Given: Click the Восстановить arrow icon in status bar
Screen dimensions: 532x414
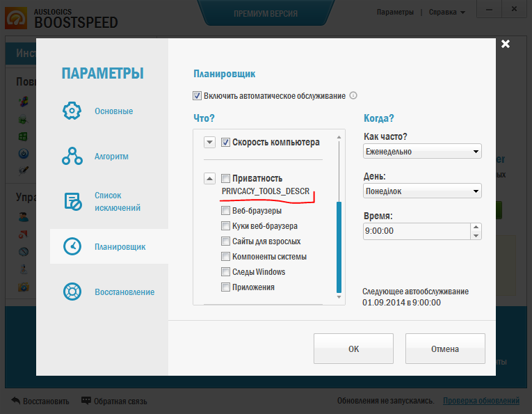Looking at the screenshot, I should pyautogui.click(x=15, y=401).
